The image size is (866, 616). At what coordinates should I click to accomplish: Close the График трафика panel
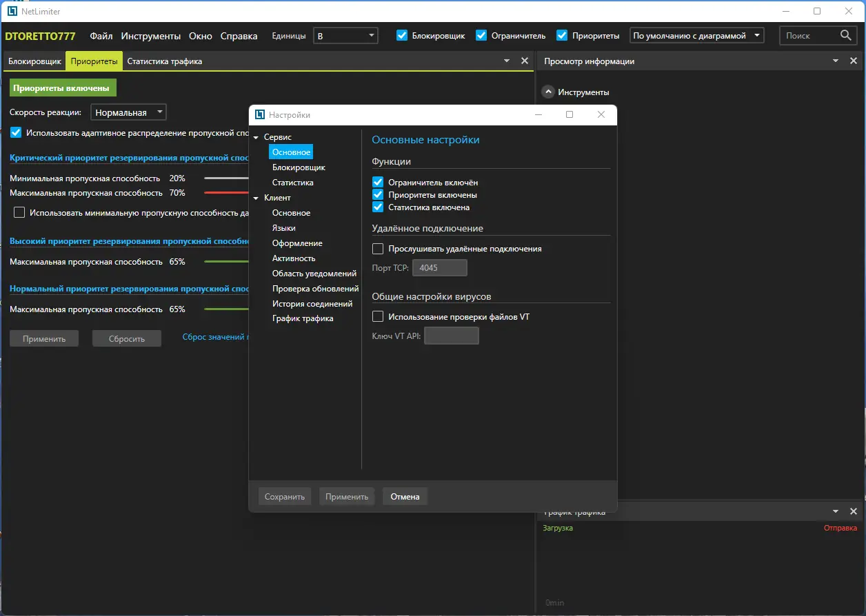tap(854, 511)
